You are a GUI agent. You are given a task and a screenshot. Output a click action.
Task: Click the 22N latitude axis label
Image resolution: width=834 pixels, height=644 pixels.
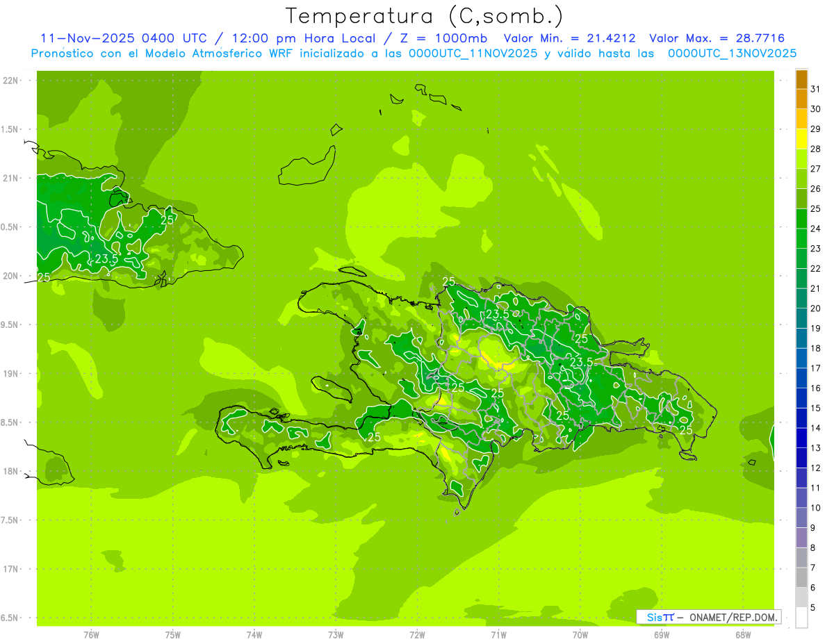click(x=12, y=81)
